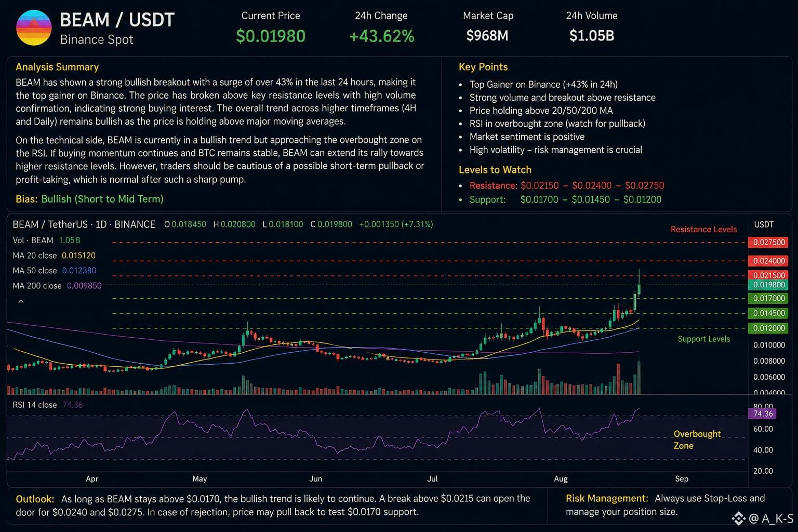Viewport: 798px width, 532px height.
Task: Click 'High volatility' risk management bullet
Action: point(555,150)
